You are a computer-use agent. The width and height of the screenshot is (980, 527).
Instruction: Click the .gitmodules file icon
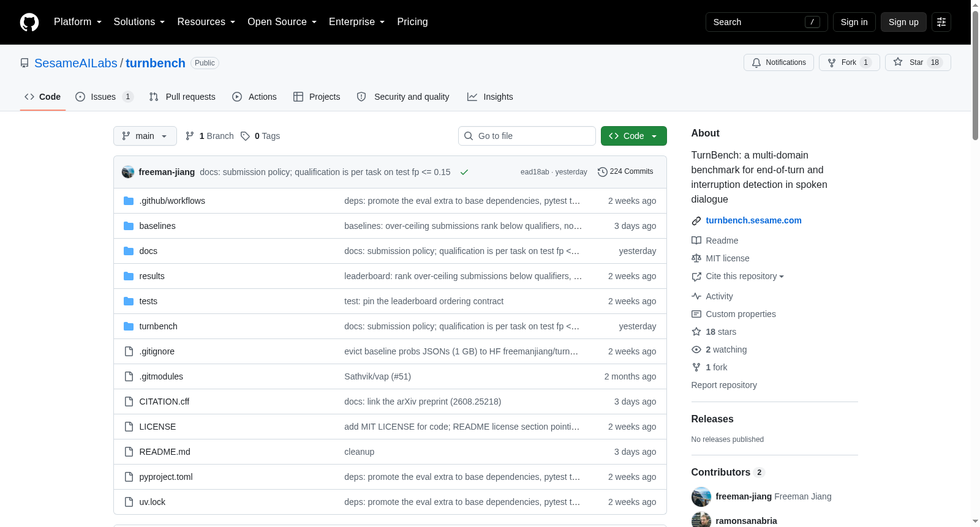[x=129, y=376]
